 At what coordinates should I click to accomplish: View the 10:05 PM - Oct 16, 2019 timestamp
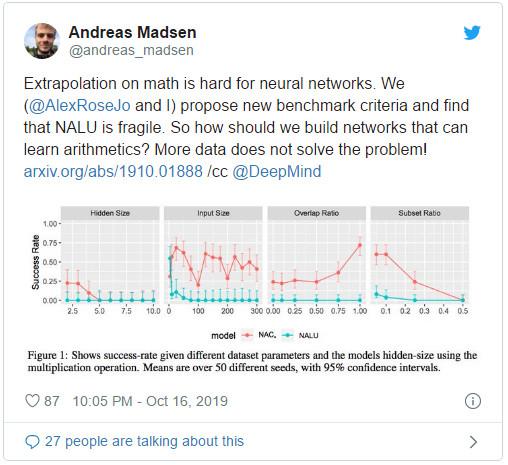(x=150, y=401)
